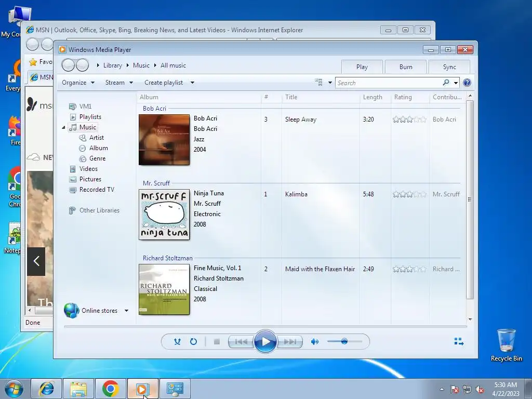Open the Online stores dropdown arrow
Image resolution: width=532 pixels, height=399 pixels.
pos(126,311)
